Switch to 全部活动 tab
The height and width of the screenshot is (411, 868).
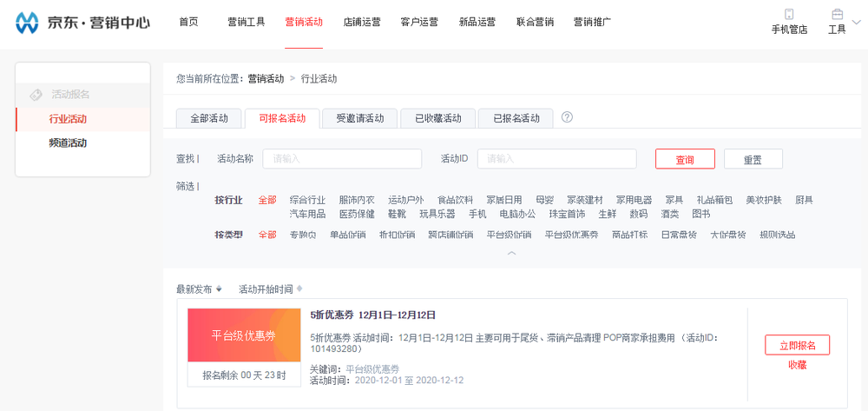(x=208, y=118)
